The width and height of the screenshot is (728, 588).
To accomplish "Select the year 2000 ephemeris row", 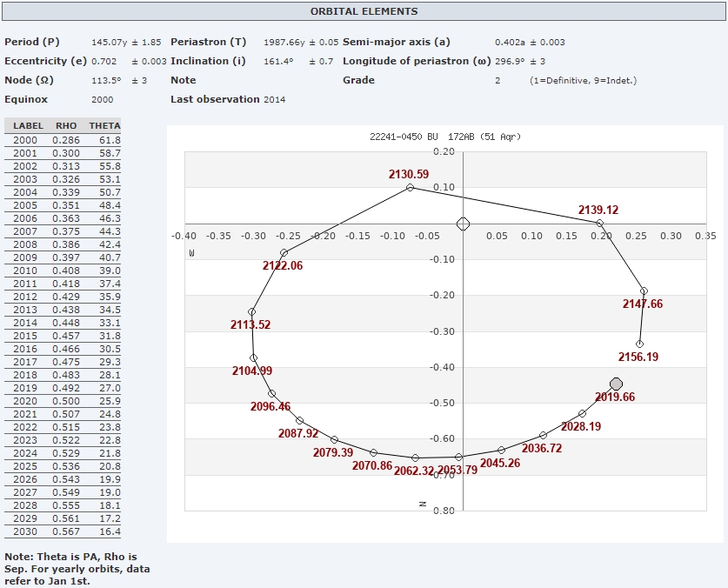I will click(63, 140).
